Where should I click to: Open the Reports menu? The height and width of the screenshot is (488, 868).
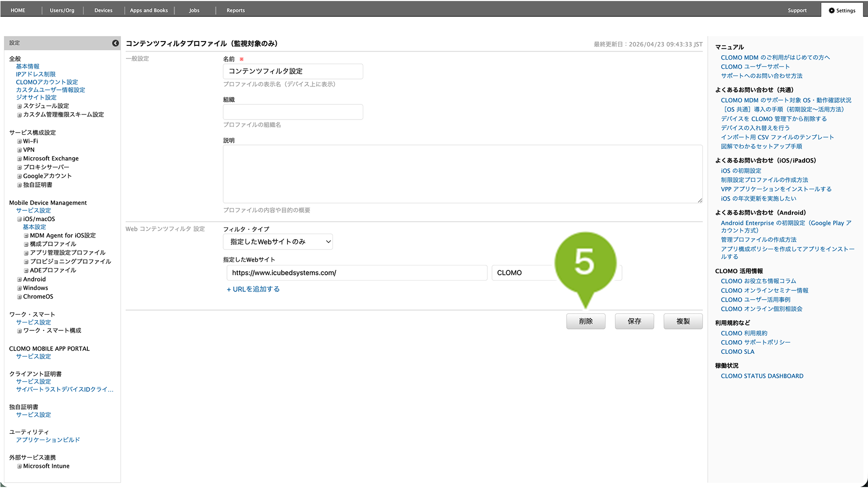(x=235, y=10)
